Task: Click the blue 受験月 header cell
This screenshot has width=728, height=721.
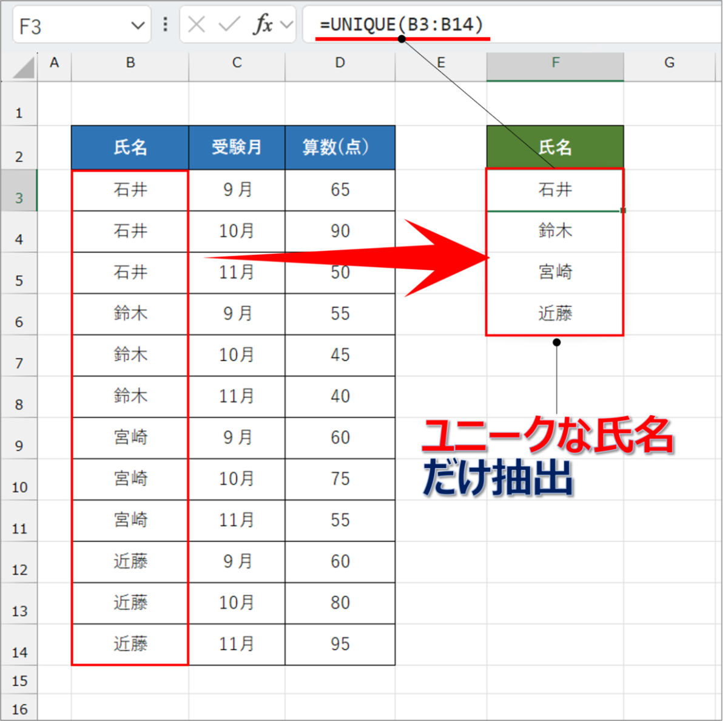Action: 237,147
